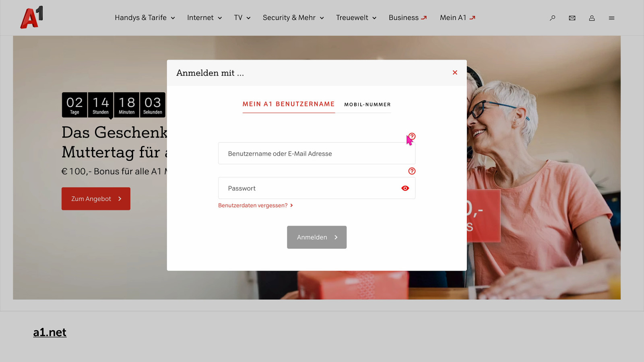The height and width of the screenshot is (362, 644).
Task: Expand Handys & Tarife menu
Action: click(x=145, y=18)
